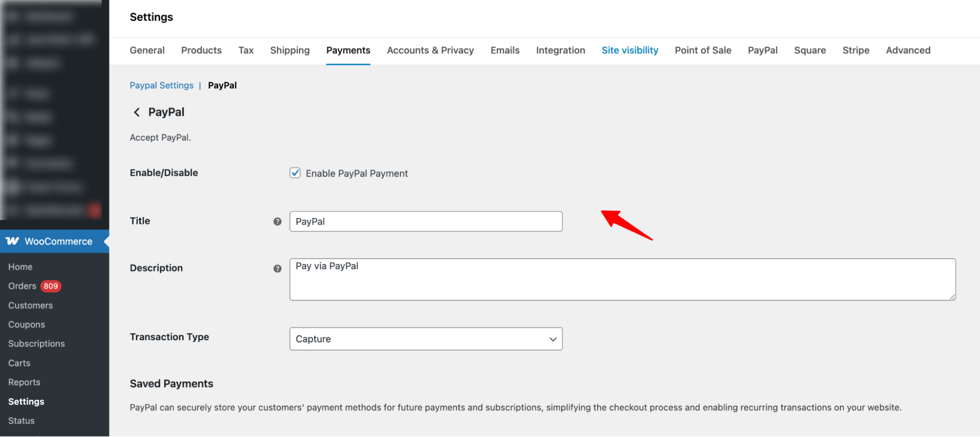The image size is (980, 437).
Task: Go back using the chevron beside PayPal heading
Action: (137, 112)
